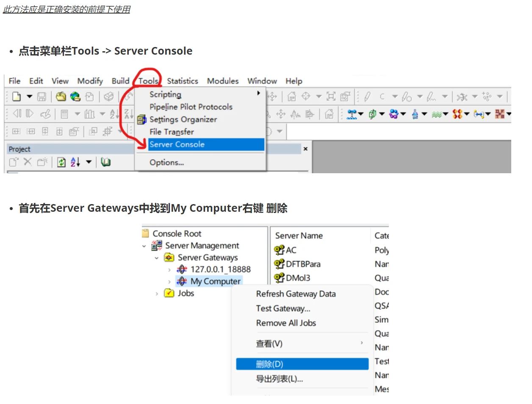Click the new folder icon in Project panel
The width and height of the screenshot is (532, 404).
point(42,162)
